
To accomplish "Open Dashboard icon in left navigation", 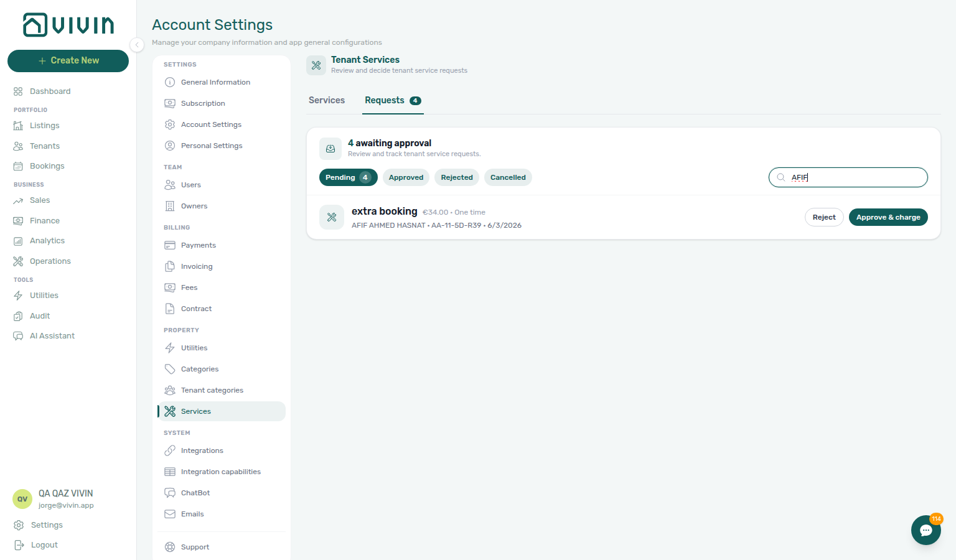I will pos(18,91).
